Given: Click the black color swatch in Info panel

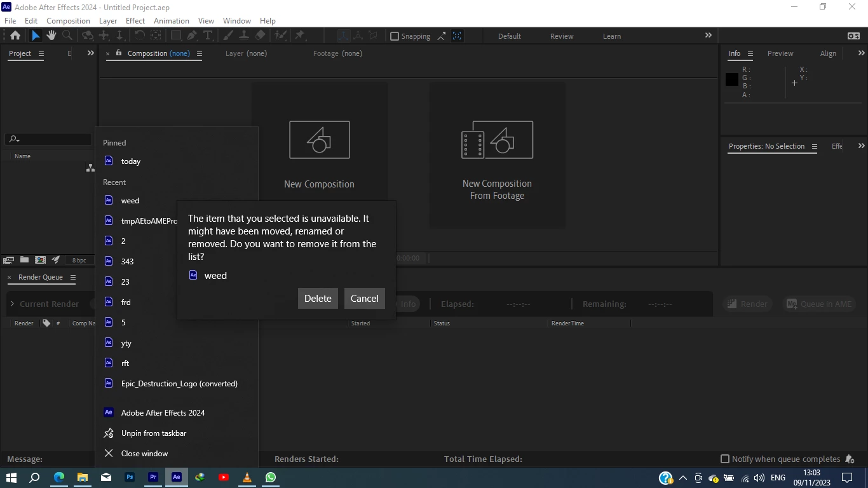Looking at the screenshot, I should pos(732,79).
